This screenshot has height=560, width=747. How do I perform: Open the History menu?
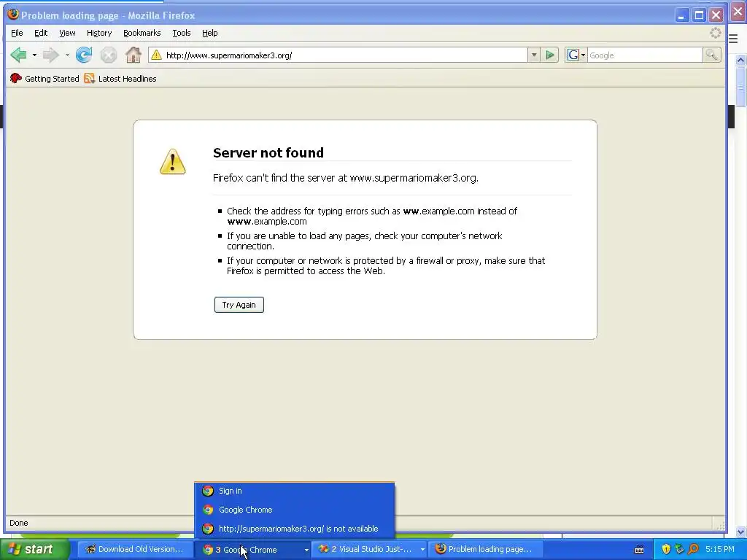coord(99,33)
